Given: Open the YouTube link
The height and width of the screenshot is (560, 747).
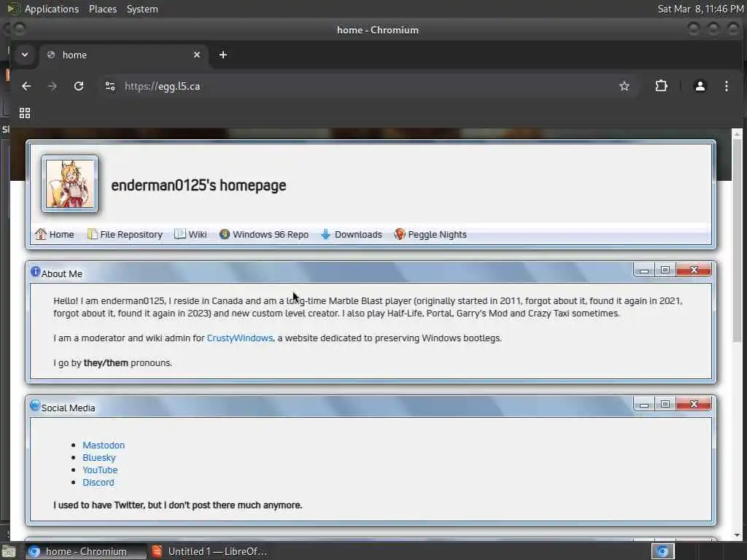Looking at the screenshot, I should click(x=100, y=470).
